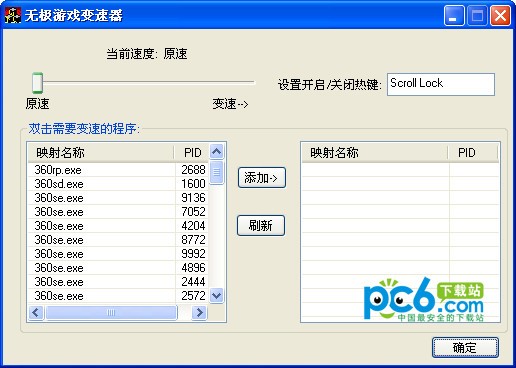Minimize the 无极游戏变速器 window
The image size is (516, 368).
454,15
